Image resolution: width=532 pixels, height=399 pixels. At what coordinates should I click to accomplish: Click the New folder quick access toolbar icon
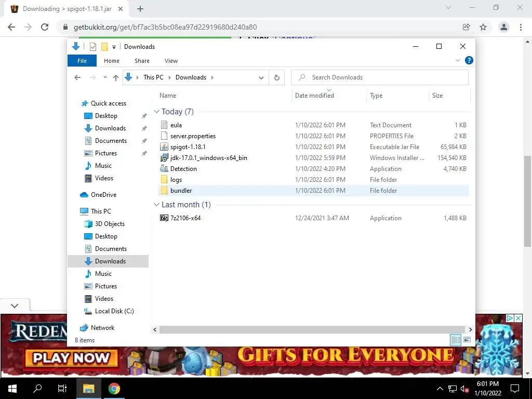104,47
